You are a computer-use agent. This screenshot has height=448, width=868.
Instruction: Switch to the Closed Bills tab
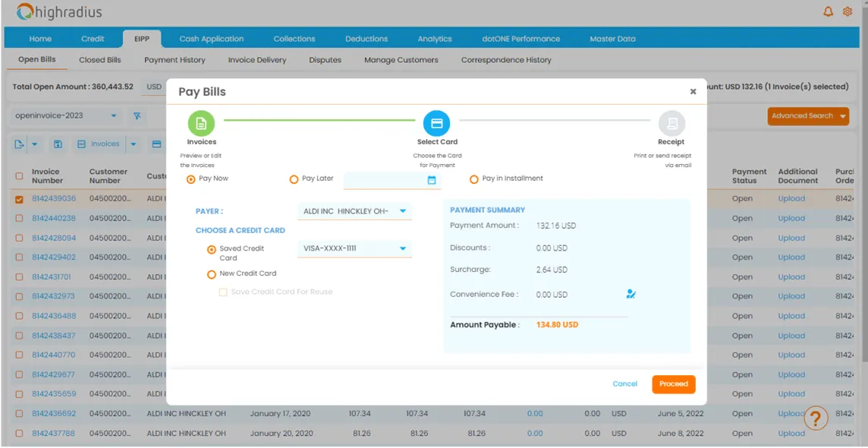[x=99, y=60]
